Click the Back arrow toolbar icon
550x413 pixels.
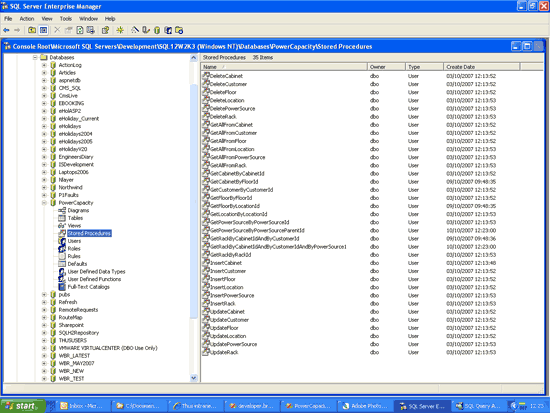pos(6,30)
